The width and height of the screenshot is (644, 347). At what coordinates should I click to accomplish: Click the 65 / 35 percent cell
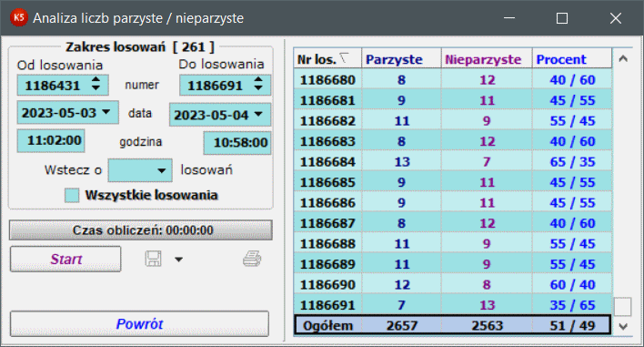point(572,161)
